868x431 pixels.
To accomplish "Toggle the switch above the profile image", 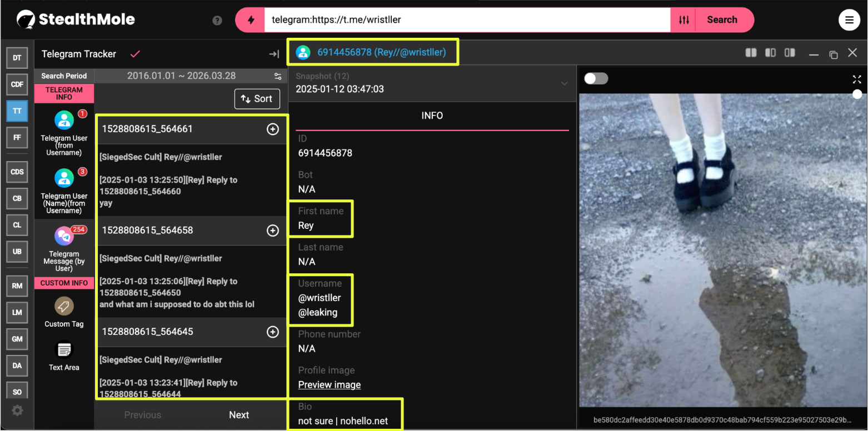I will (596, 79).
